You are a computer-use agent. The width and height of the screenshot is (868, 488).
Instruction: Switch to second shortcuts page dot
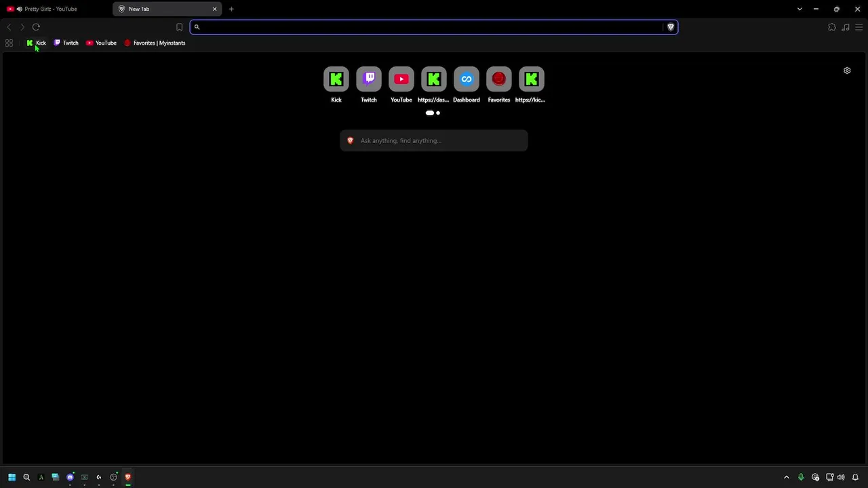[438, 113]
